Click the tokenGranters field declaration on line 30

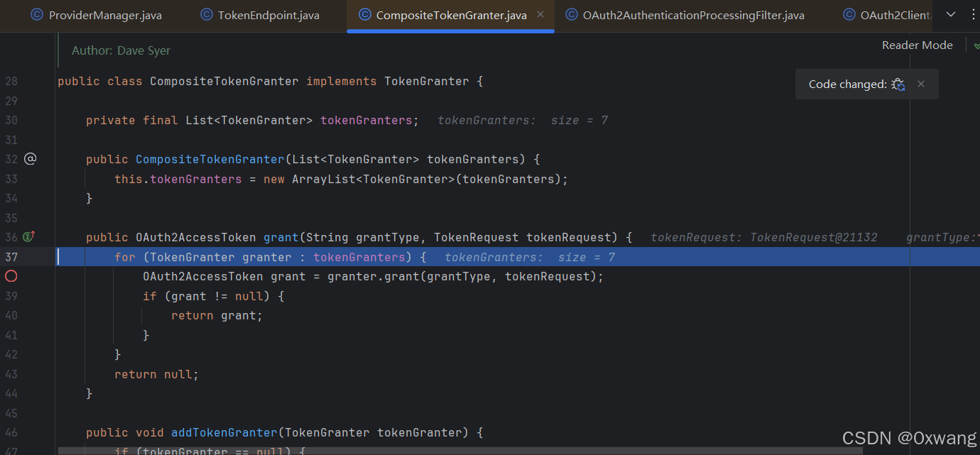(x=366, y=120)
